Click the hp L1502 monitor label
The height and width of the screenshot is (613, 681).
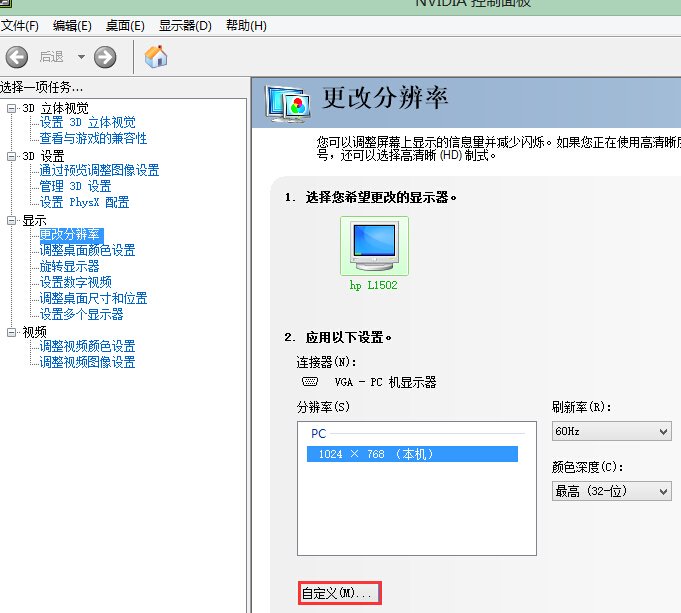374,285
